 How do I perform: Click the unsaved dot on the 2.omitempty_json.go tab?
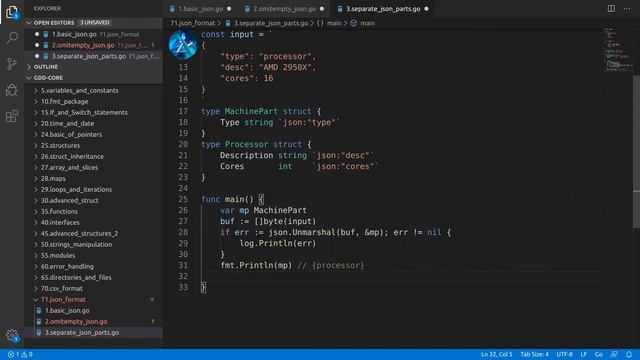(322, 9)
